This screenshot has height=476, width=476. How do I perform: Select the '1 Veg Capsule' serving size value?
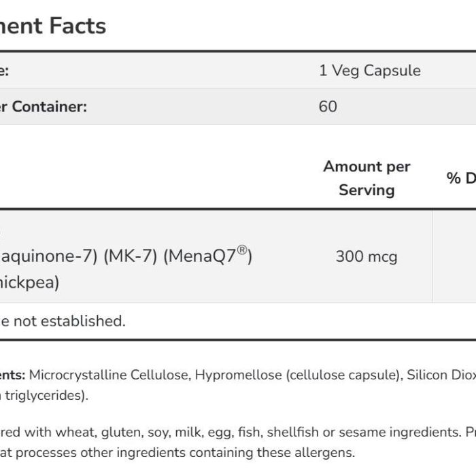[370, 71]
